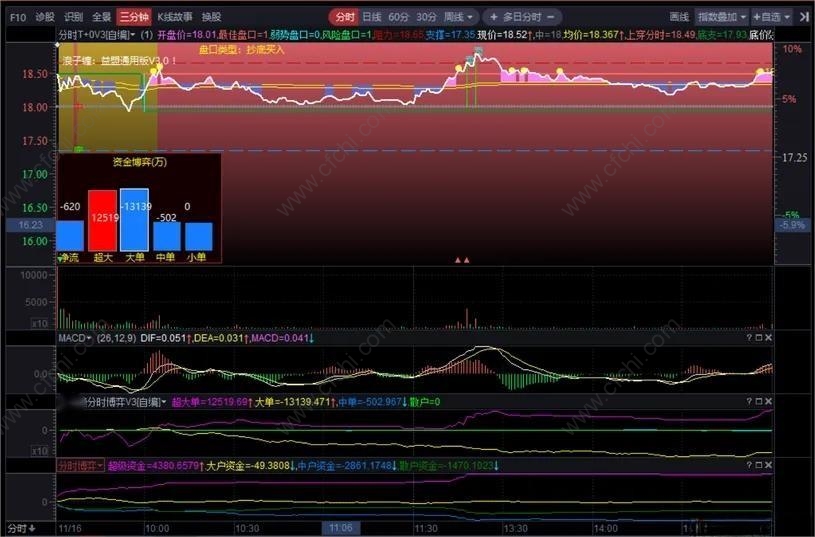This screenshot has width=815, height=537.
Task: Maximize the MACD panel
Action: point(758,338)
